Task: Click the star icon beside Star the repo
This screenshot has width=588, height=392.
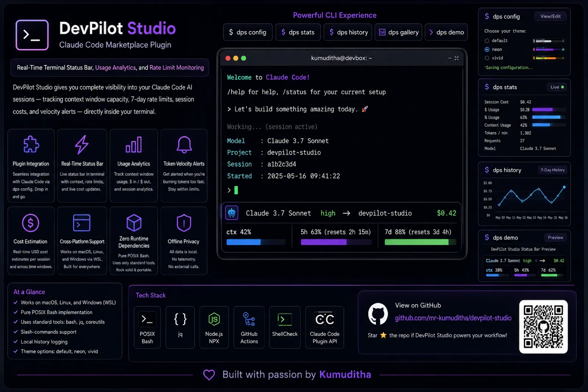Action: pyautogui.click(x=383, y=335)
